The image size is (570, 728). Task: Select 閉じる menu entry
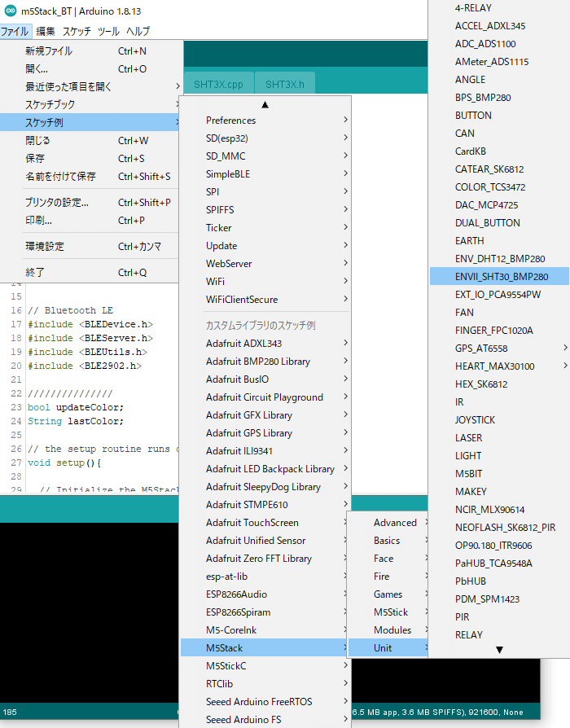[89, 141]
